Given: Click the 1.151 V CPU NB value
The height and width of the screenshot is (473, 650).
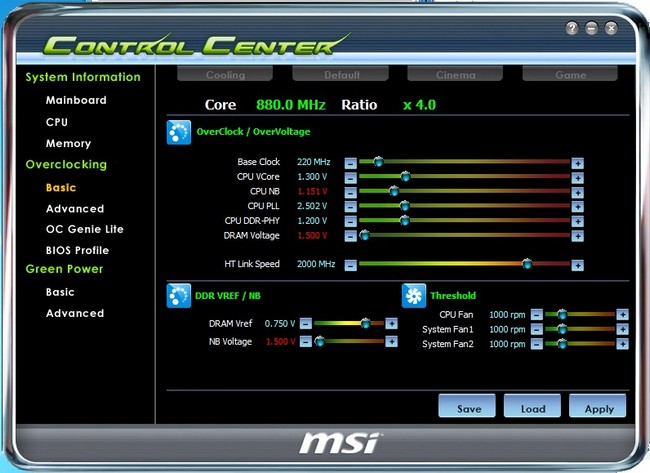Looking at the screenshot, I should point(312,191).
